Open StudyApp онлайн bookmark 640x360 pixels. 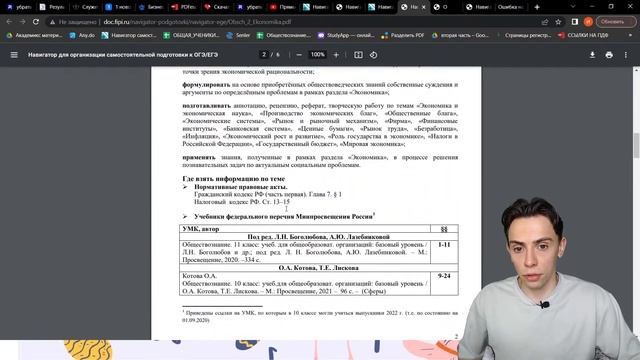(346, 36)
